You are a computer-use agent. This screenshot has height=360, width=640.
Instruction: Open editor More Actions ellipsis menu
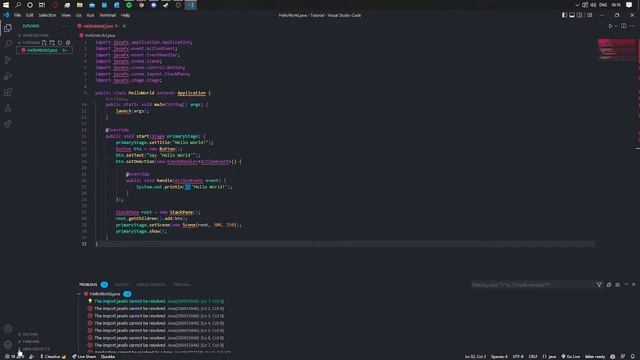click(633, 26)
